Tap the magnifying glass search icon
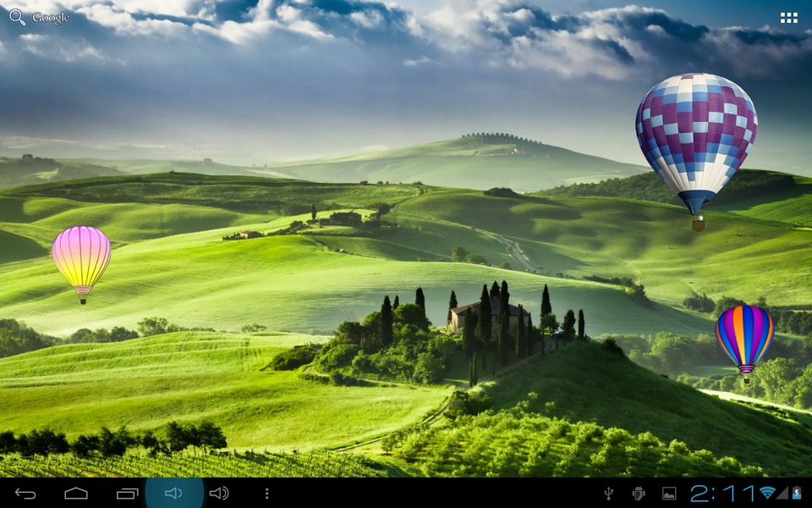Image resolution: width=812 pixels, height=508 pixels. [x=17, y=17]
